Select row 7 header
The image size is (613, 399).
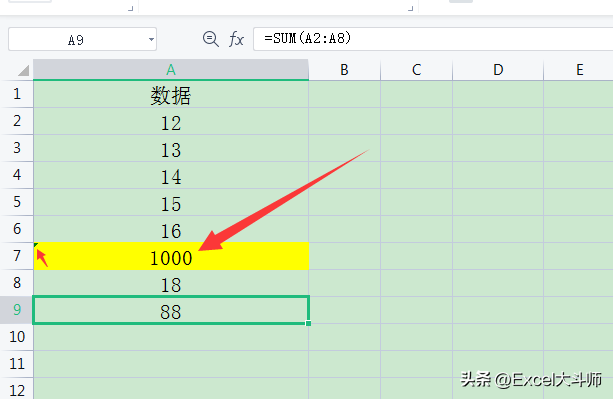point(17,256)
